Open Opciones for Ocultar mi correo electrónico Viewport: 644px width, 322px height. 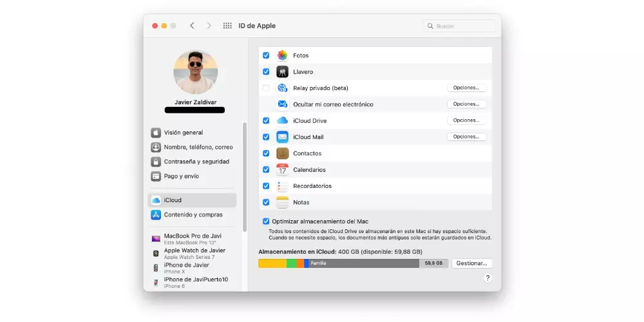(x=466, y=104)
